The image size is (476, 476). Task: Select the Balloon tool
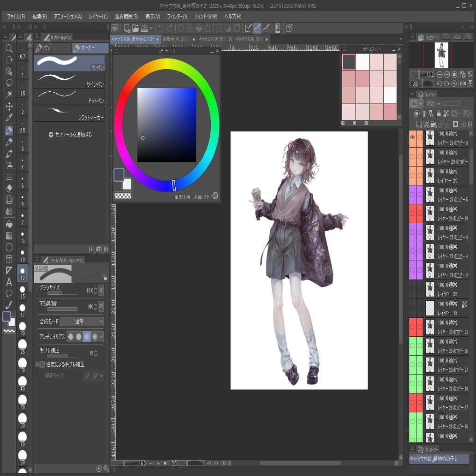tap(9, 293)
